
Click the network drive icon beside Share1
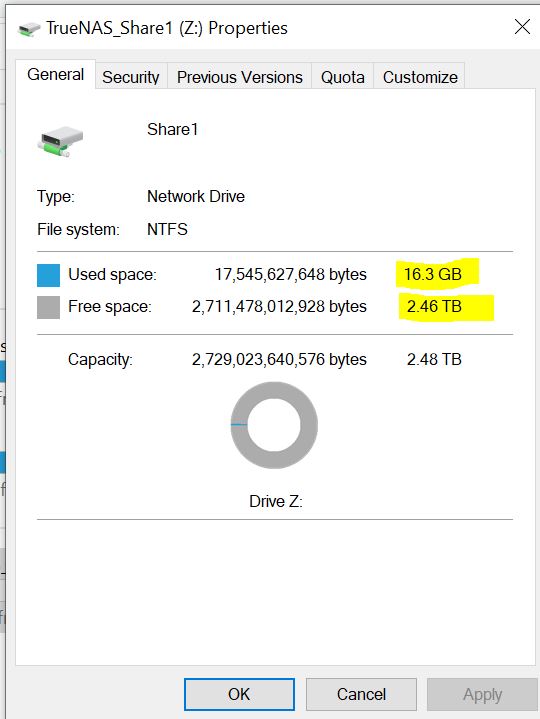[60, 142]
